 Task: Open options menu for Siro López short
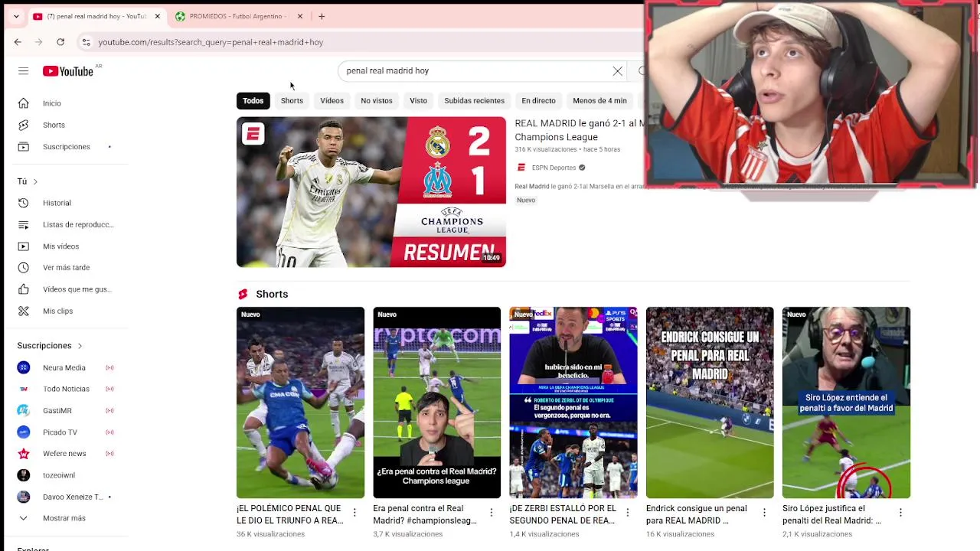click(900, 512)
